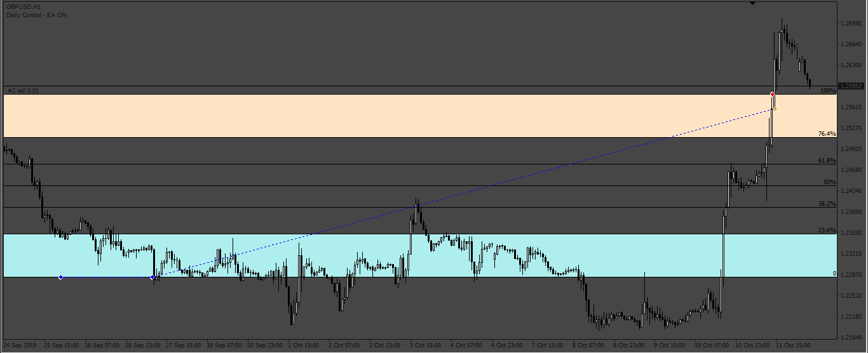Click the 8 Oct 07:00 time label

coord(588,345)
